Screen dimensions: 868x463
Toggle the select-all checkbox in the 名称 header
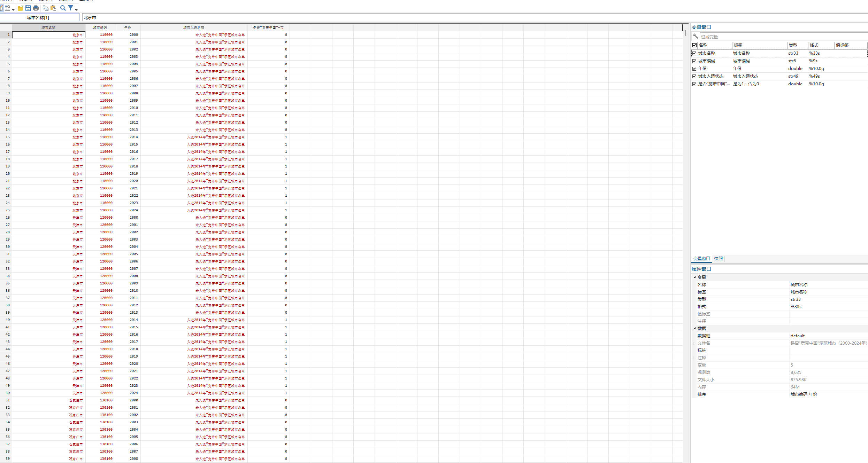coord(694,45)
